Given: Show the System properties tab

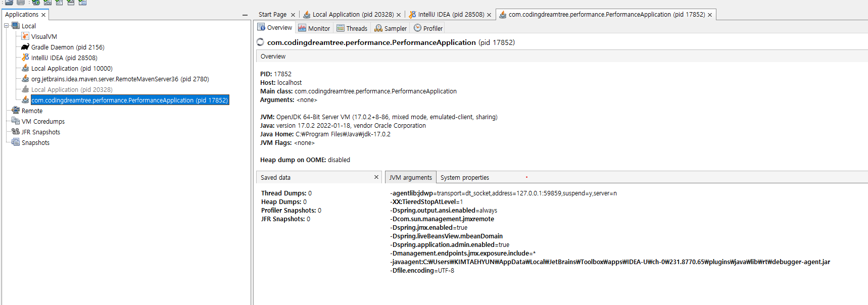Looking at the screenshot, I should click(465, 178).
